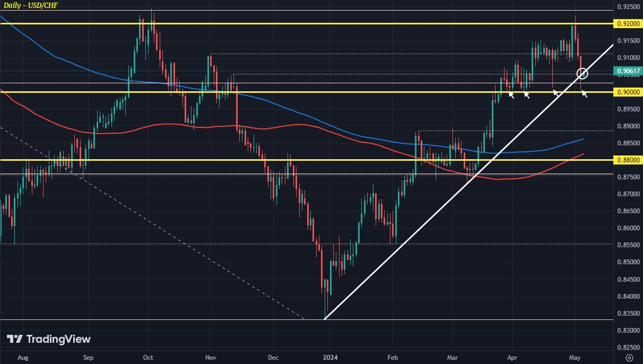Click the Oct label on time axis
Image resolution: width=643 pixels, height=364 pixels.
click(149, 358)
